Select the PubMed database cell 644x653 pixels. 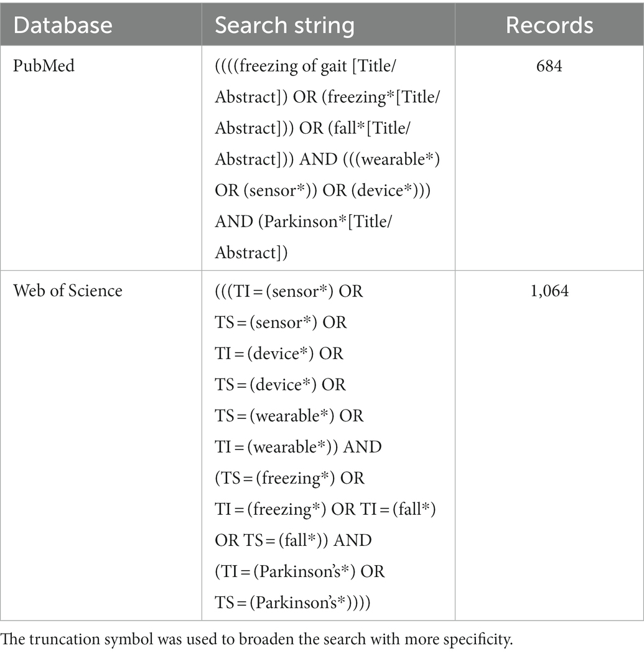pos(44,66)
